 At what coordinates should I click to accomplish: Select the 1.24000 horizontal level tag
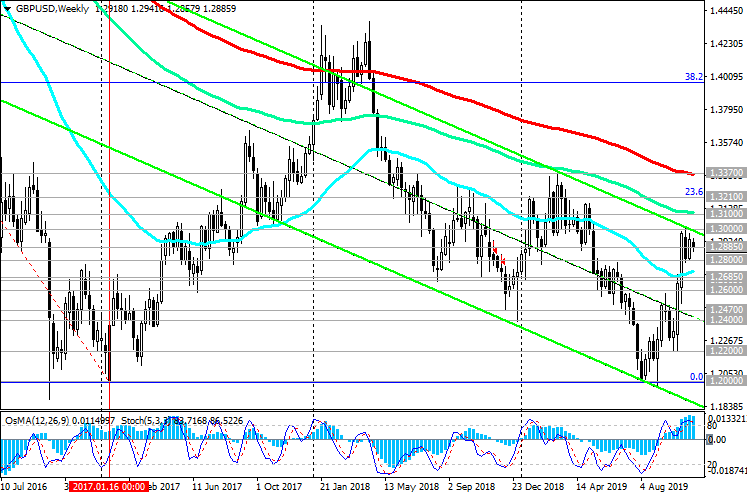tap(726, 320)
